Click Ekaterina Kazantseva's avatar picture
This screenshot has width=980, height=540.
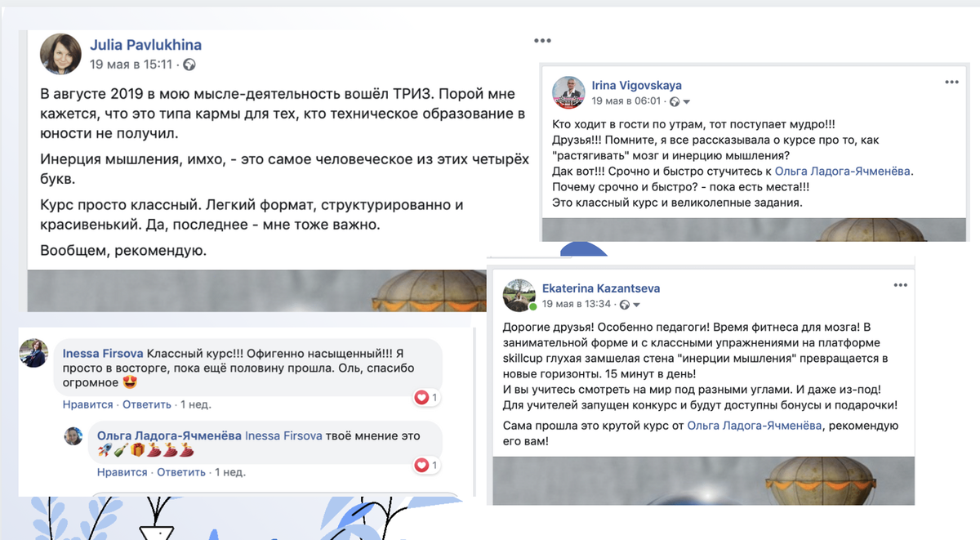[519, 295]
